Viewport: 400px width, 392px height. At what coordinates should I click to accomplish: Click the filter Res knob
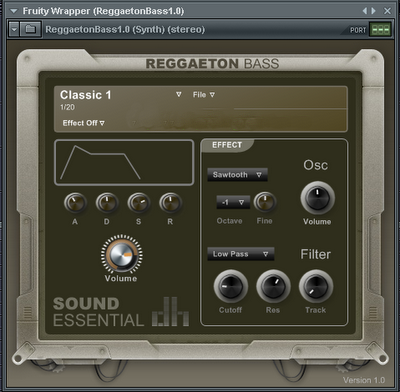coord(273,287)
